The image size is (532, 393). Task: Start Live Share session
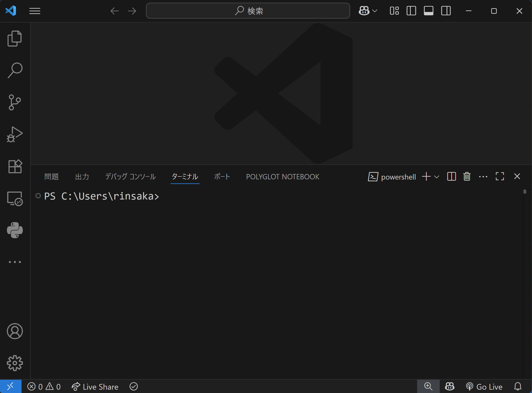(95, 387)
